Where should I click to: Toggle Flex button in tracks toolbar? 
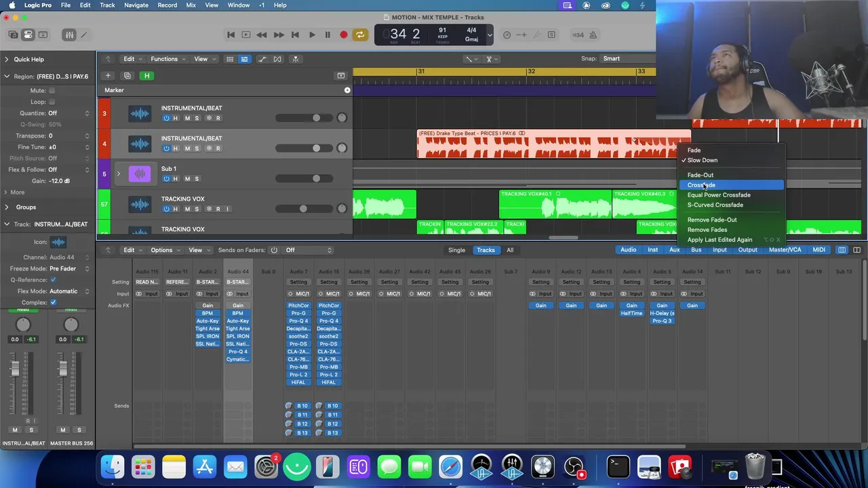coord(277,59)
